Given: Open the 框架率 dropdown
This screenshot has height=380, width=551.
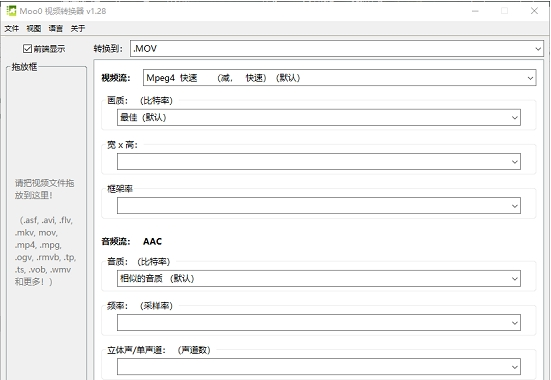Looking at the screenshot, I should pos(319,206).
